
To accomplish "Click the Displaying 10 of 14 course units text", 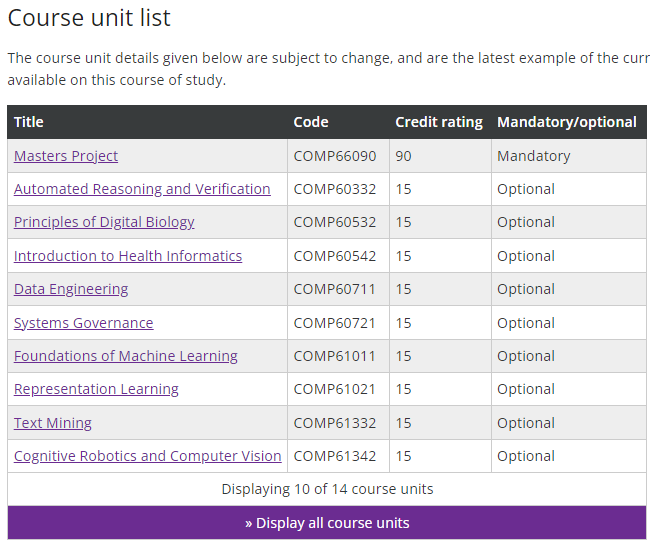I will click(327, 489).
